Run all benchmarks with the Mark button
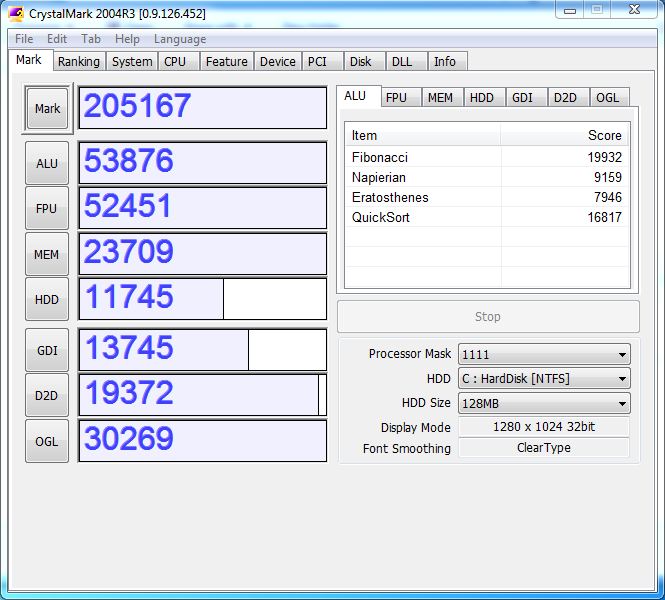Viewport: 665px width, 600px height. [47, 109]
